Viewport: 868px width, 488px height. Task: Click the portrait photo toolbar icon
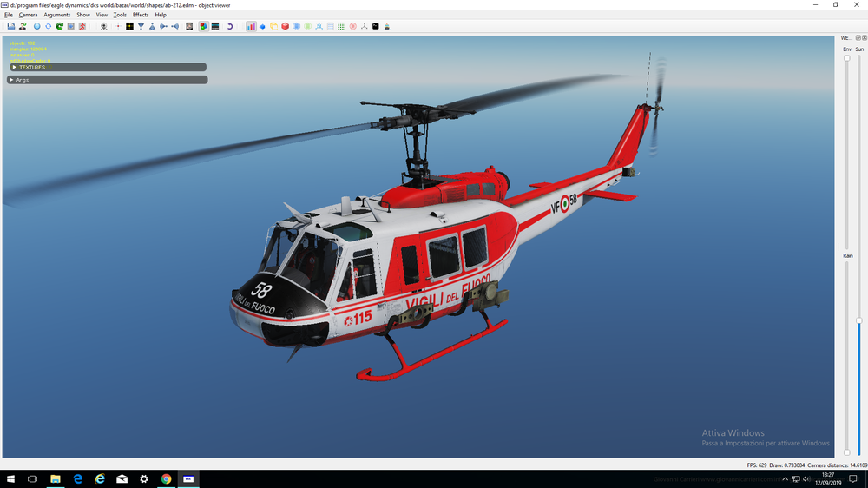click(189, 26)
